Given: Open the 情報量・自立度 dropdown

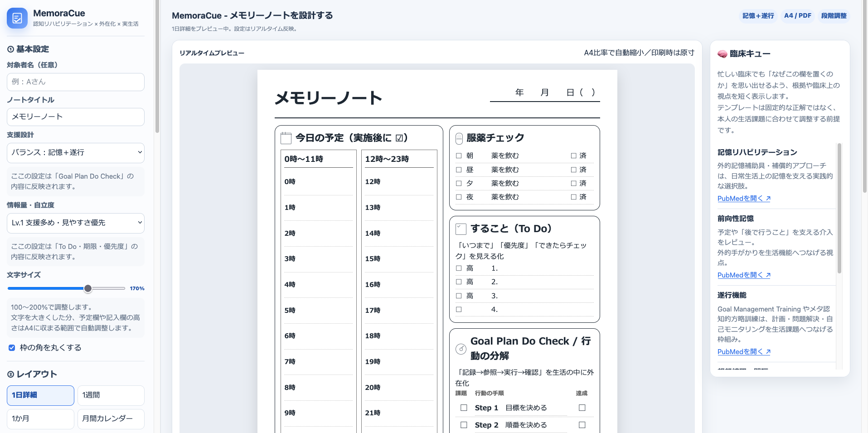Looking at the screenshot, I should (76, 223).
